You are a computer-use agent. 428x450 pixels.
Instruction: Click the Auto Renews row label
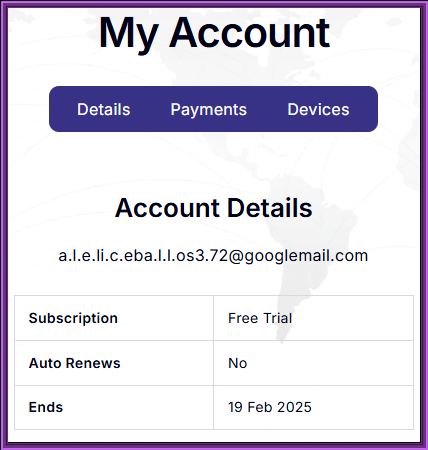coord(75,363)
